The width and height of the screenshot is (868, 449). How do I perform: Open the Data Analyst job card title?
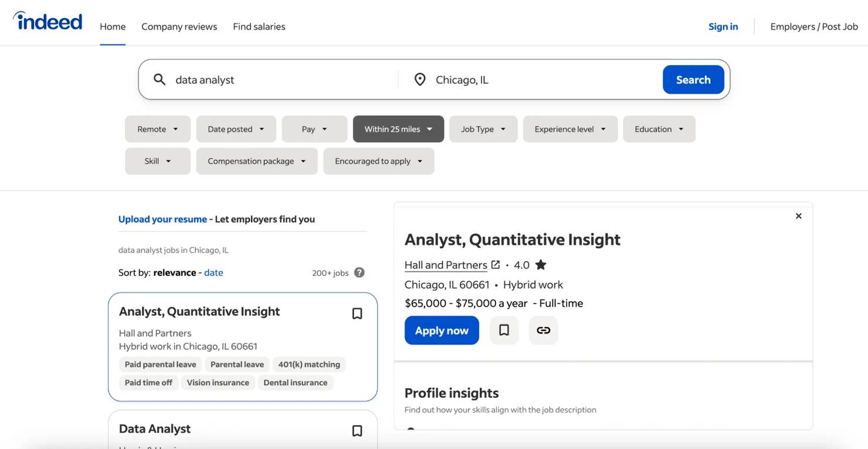coord(155,428)
